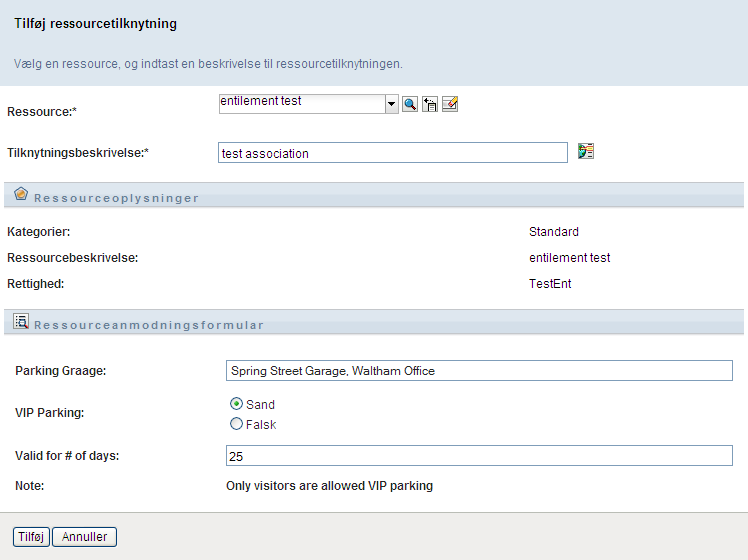Focus the Parking Graage input field

pos(479,371)
